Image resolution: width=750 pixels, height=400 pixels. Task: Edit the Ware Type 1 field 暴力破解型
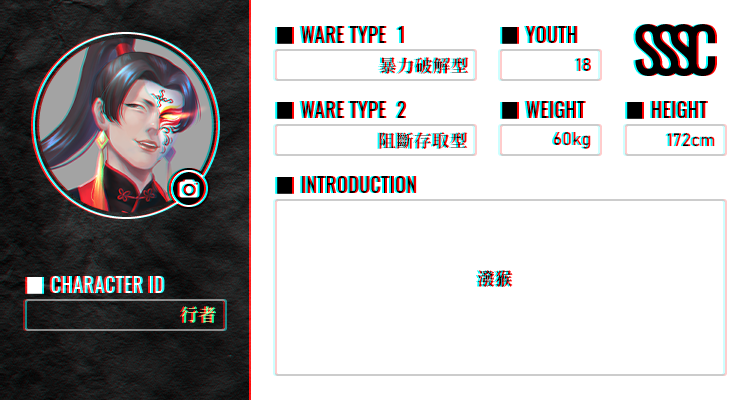(x=375, y=65)
